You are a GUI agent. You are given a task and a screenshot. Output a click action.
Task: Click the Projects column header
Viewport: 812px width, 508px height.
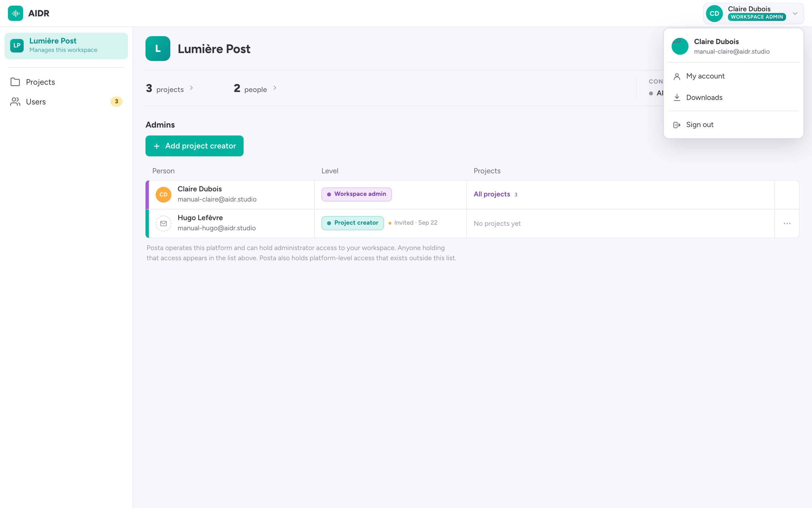pos(487,171)
